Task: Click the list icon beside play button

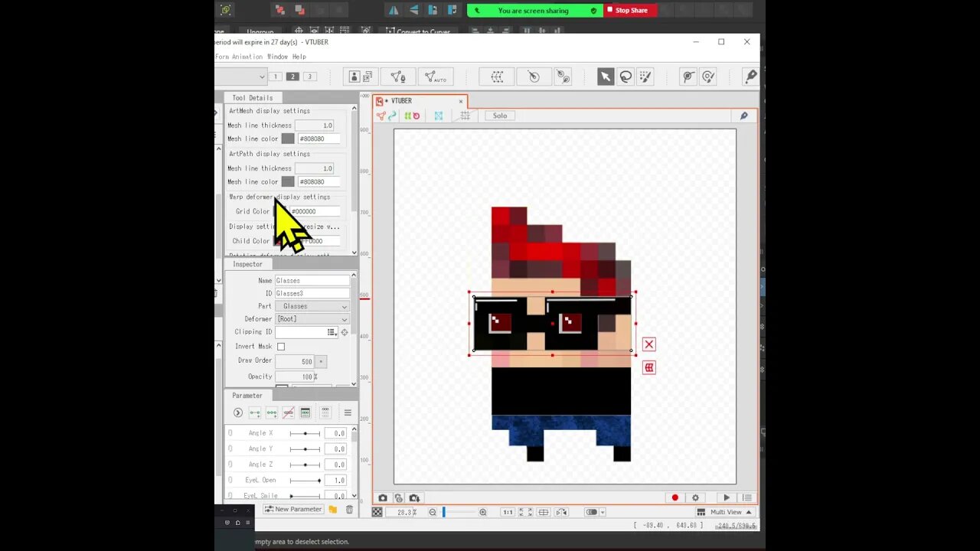Action: (x=746, y=497)
